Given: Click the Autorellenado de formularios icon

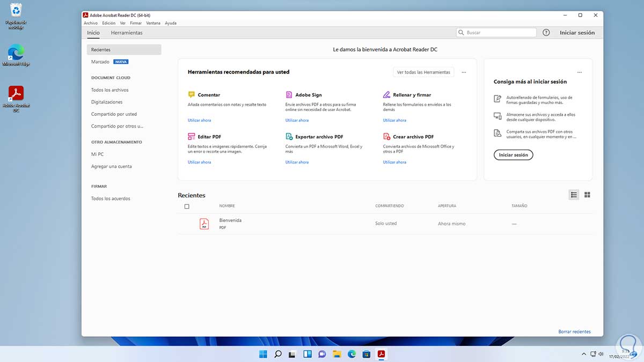Looking at the screenshot, I should point(497,99).
